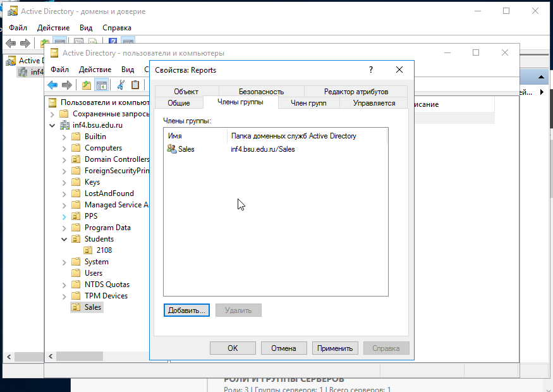Confirm with the OK button
The image size is (553, 392).
(x=233, y=348)
